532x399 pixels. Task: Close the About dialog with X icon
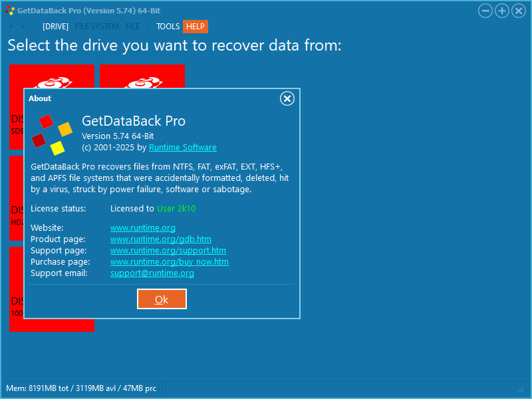point(287,98)
